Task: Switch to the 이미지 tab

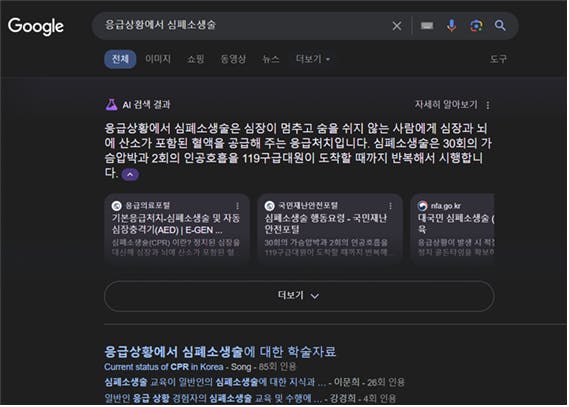Action: [158, 59]
